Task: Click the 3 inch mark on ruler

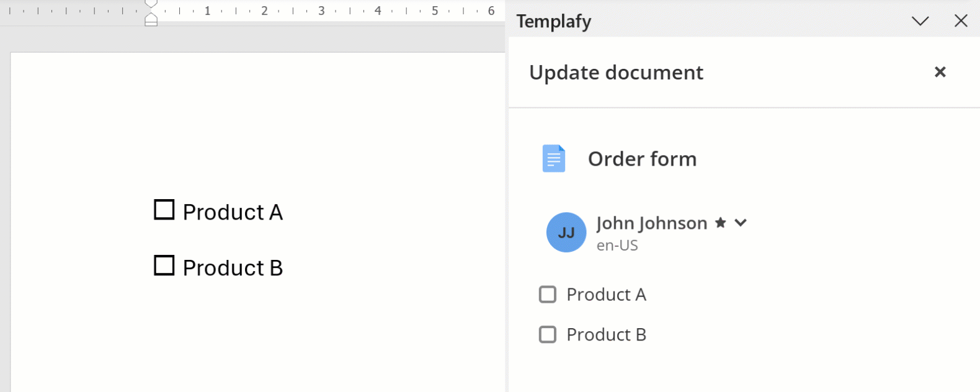Action: point(321,11)
